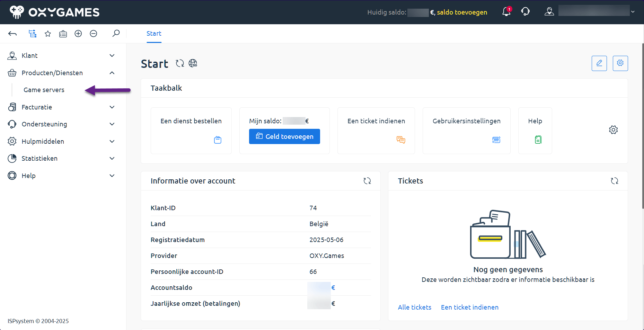Click the pencil edit dashboard button
The image size is (644, 330).
pyautogui.click(x=599, y=63)
